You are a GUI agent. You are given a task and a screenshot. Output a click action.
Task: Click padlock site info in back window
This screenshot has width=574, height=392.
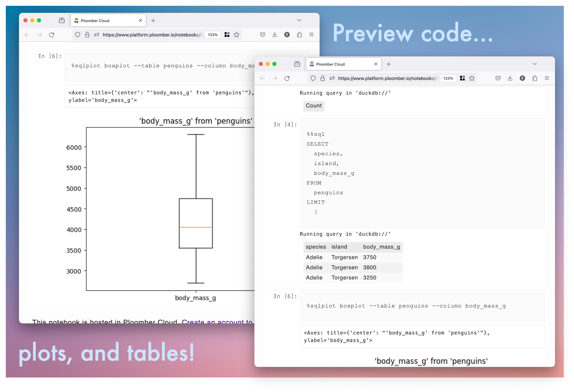(87, 35)
